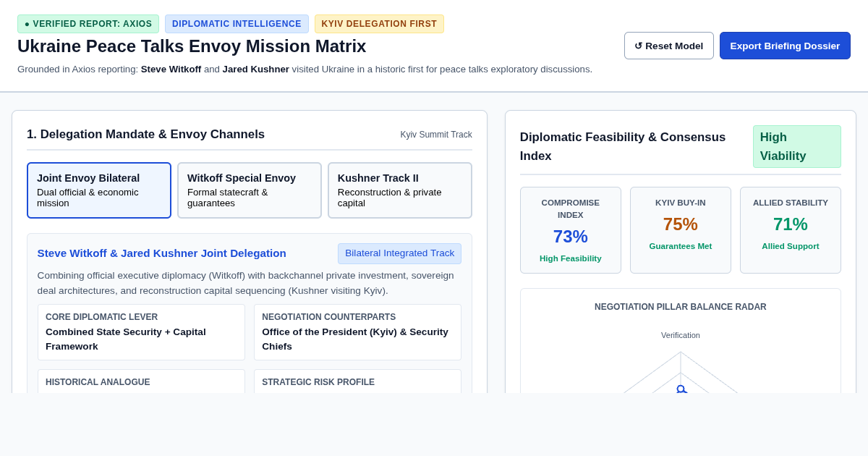This screenshot has height=456, width=868.
Task: Click the Kyiv Summit Track label
Action: [x=436, y=135]
